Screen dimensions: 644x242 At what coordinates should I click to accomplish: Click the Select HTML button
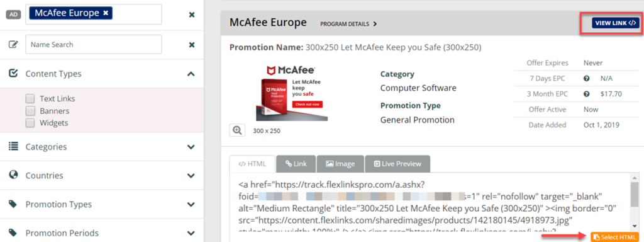coord(615,237)
